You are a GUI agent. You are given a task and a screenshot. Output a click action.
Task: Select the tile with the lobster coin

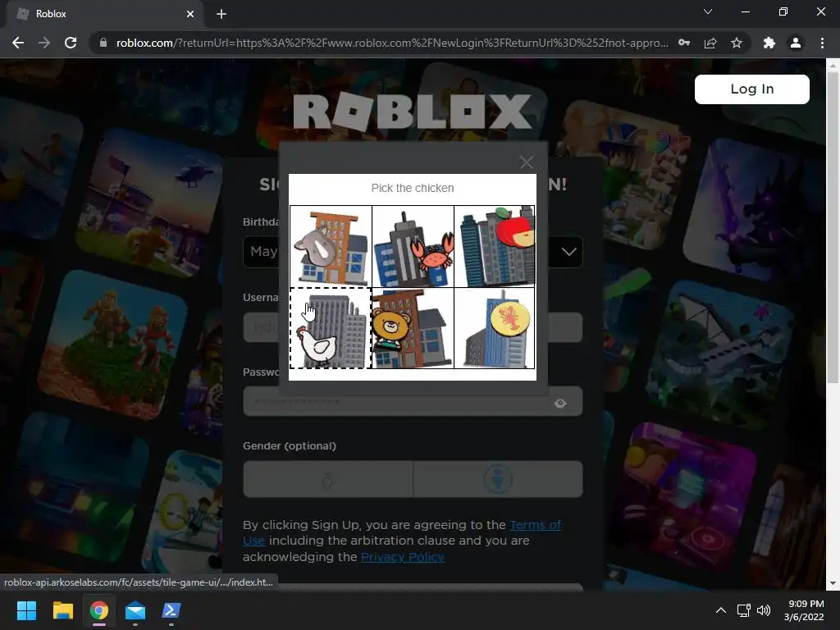pyautogui.click(x=495, y=328)
